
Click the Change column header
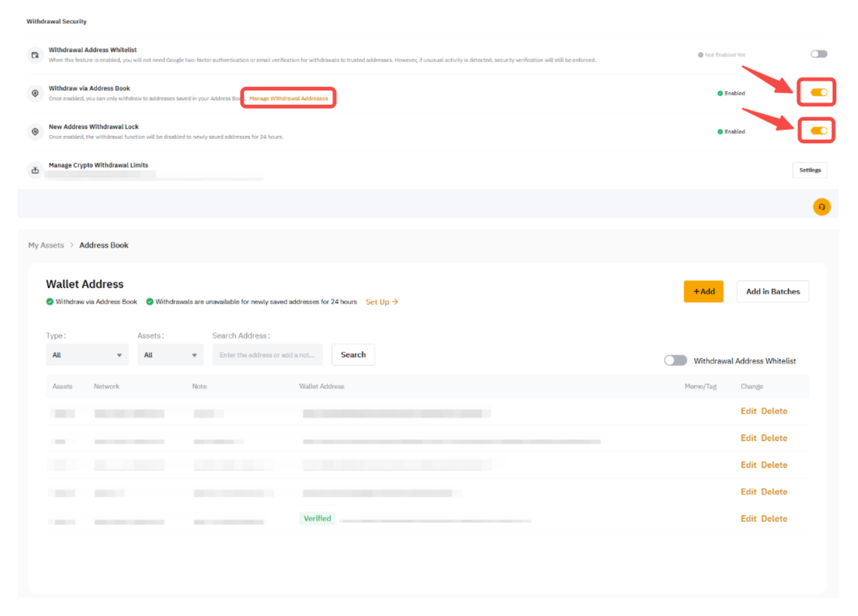pyautogui.click(x=752, y=387)
